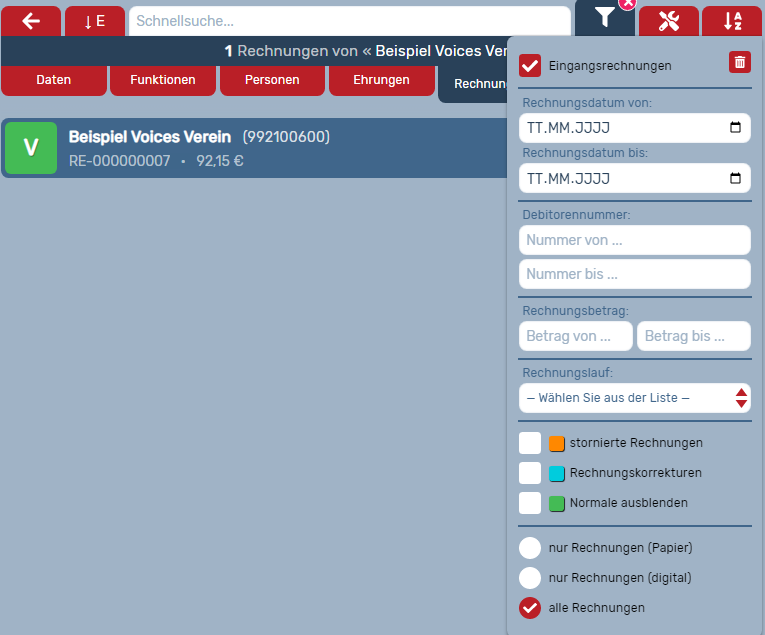This screenshot has width=765, height=635.
Task: Toggle the filter funnel icon
Action: pyautogui.click(x=604, y=18)
